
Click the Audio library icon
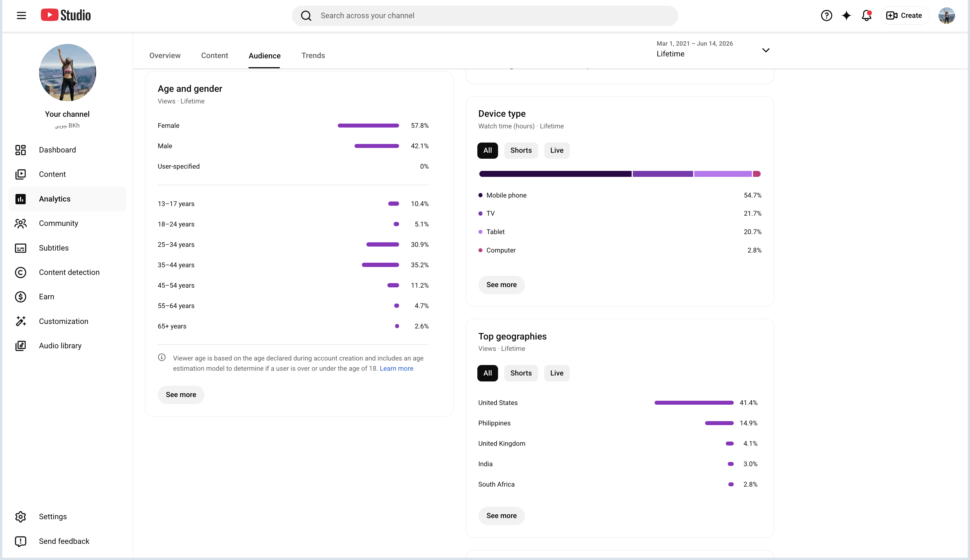point(20,346)
